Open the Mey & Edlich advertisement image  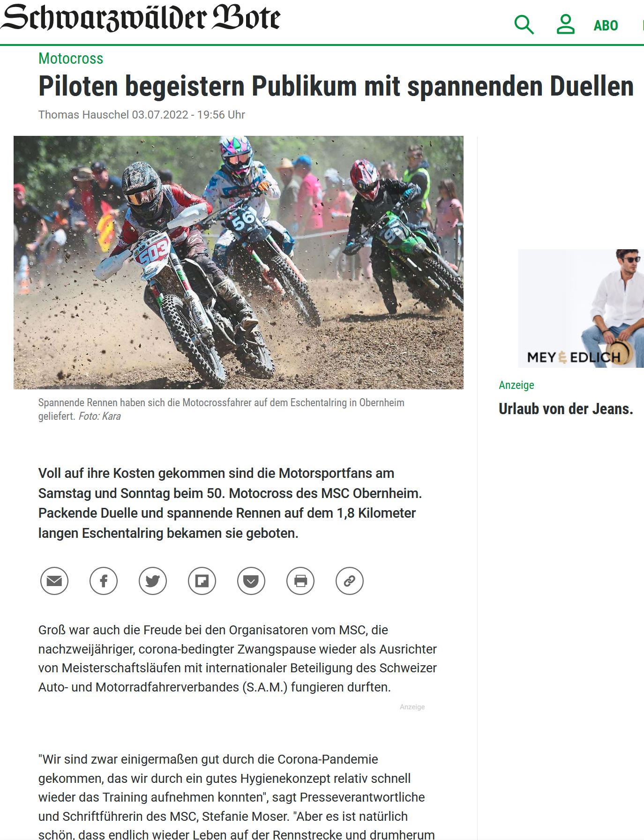point(581,308)
